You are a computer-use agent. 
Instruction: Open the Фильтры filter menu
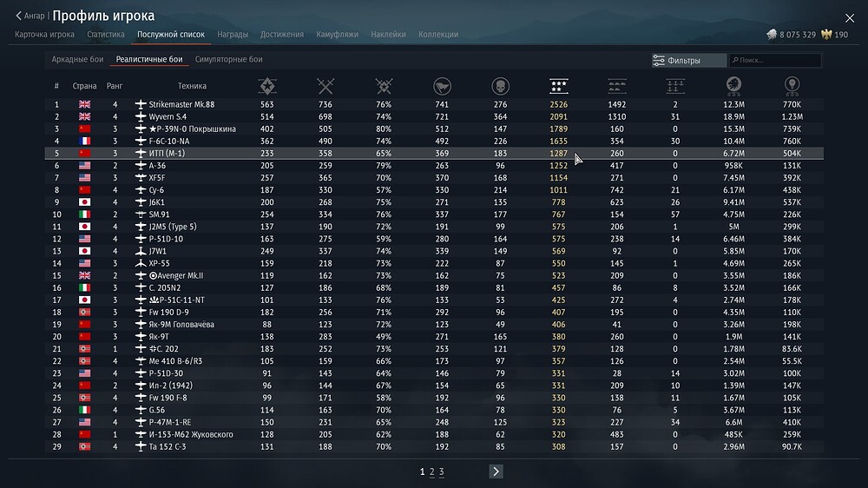click(x=688, y=61)
